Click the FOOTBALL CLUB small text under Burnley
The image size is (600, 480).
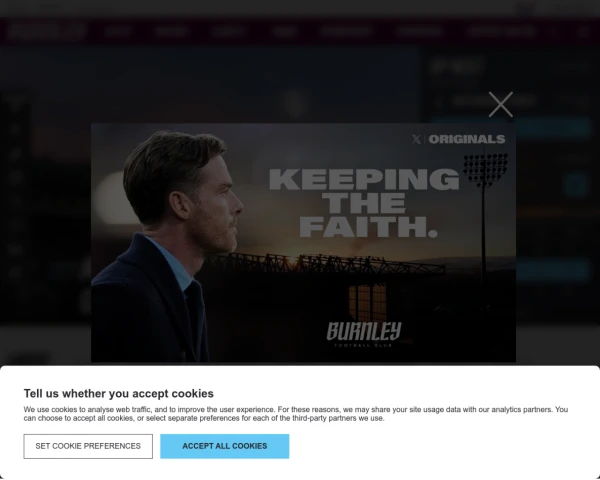coord(363,345)
